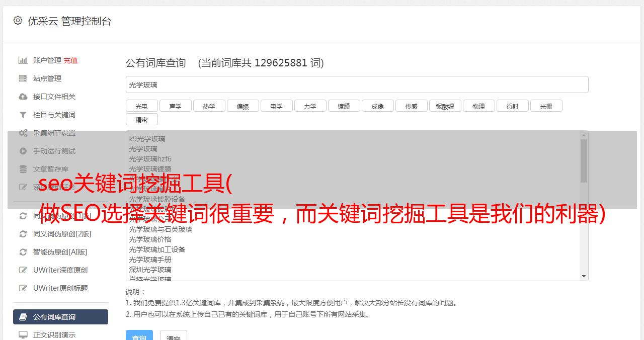Click the refresh icon for 智能伪原创[AI版]
644x340 pixels.
click(23, 252)
